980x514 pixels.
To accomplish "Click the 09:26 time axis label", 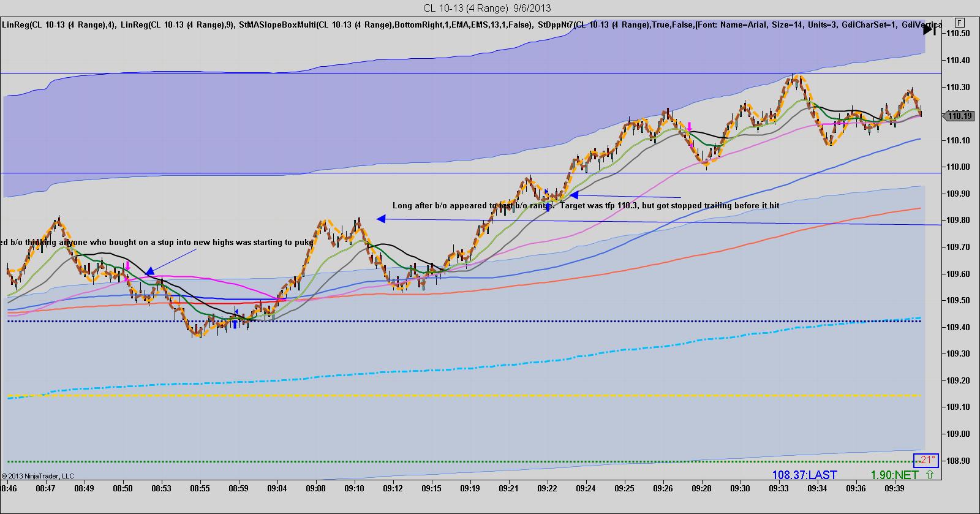I will (x=663, y=489).
